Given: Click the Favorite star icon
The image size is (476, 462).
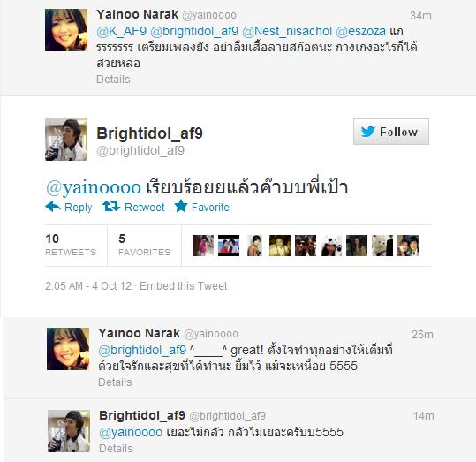Looking at the screenshot, I should coord(181,206).
